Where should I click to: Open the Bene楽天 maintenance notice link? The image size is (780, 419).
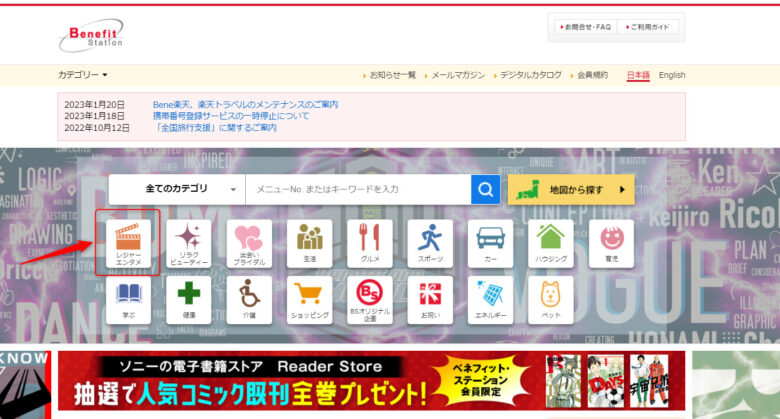pyautogui.click(x=245, y=104)
